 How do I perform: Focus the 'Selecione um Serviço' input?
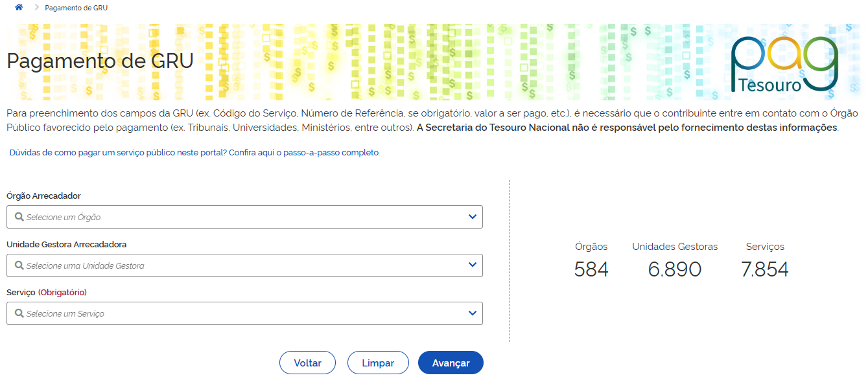tap(240, 313)
